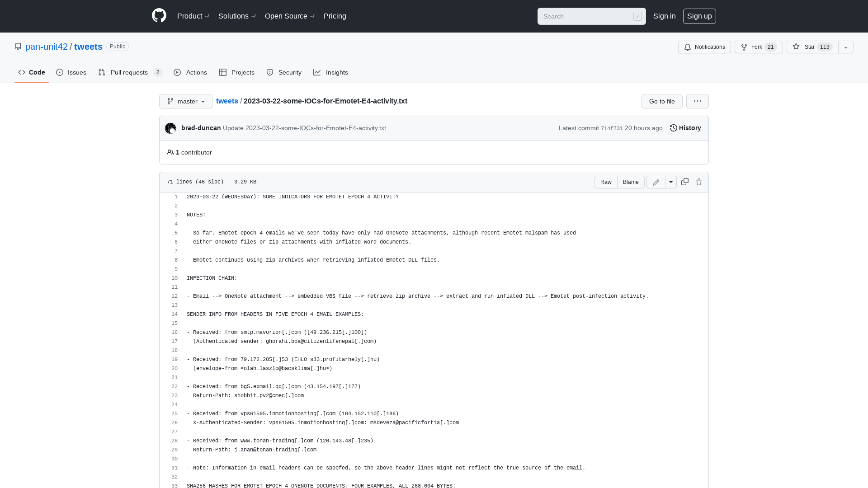Click the copy raw content icon
Screen dimensions: 868x488
tap(684, 182)
